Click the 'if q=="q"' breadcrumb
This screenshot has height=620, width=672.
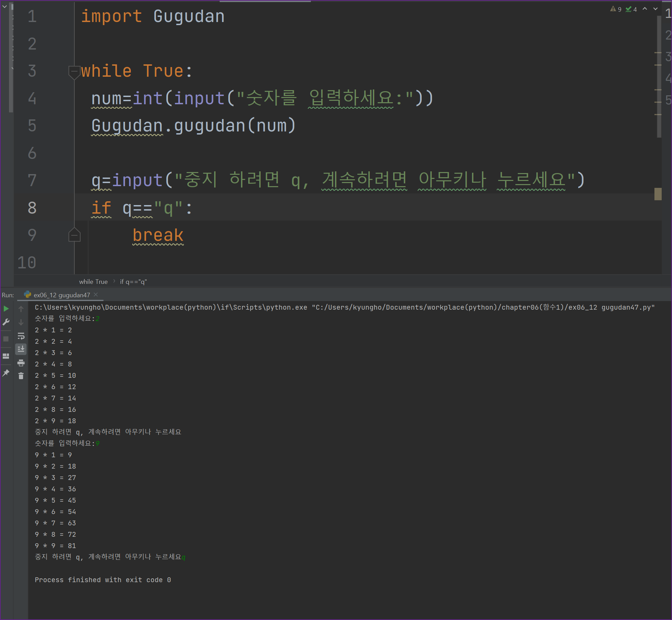click(133, 282)
